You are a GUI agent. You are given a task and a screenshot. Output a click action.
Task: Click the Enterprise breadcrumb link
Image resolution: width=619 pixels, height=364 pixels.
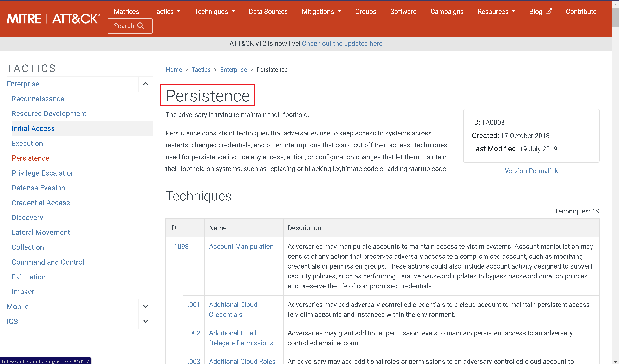[x=233, y=70]
